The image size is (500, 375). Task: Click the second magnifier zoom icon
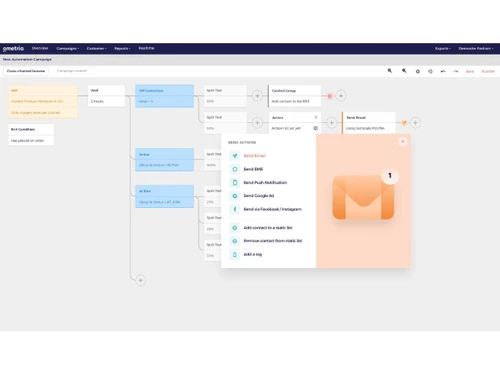coord(404,71)
